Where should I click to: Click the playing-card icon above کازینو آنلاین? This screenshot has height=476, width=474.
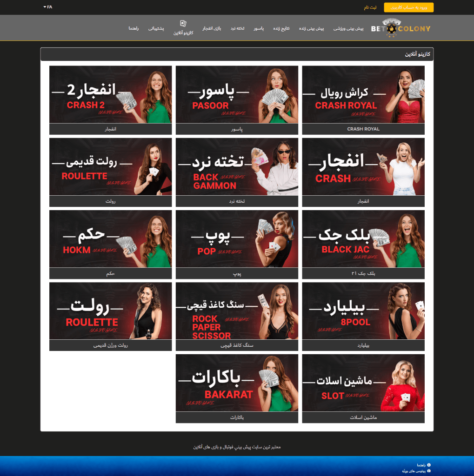coord(183,23)
